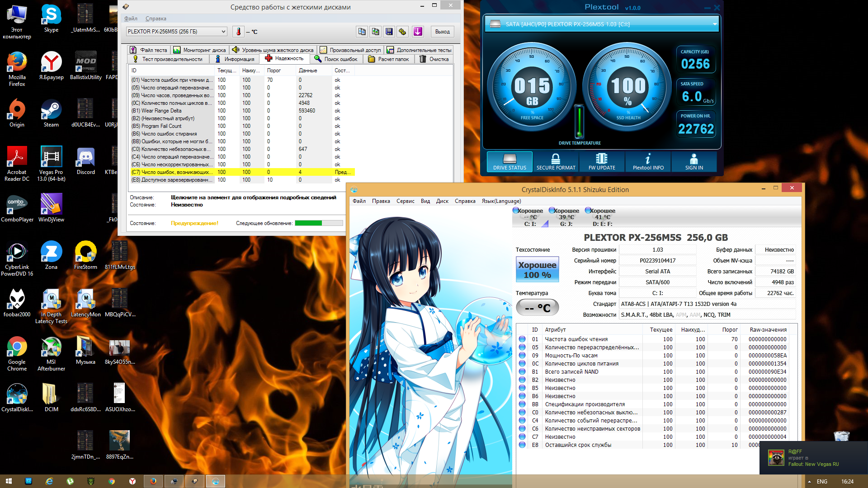This screenshot has height=488, width=868.
Task: Open Plextool SECURE FORMAT
Action: 556,161
